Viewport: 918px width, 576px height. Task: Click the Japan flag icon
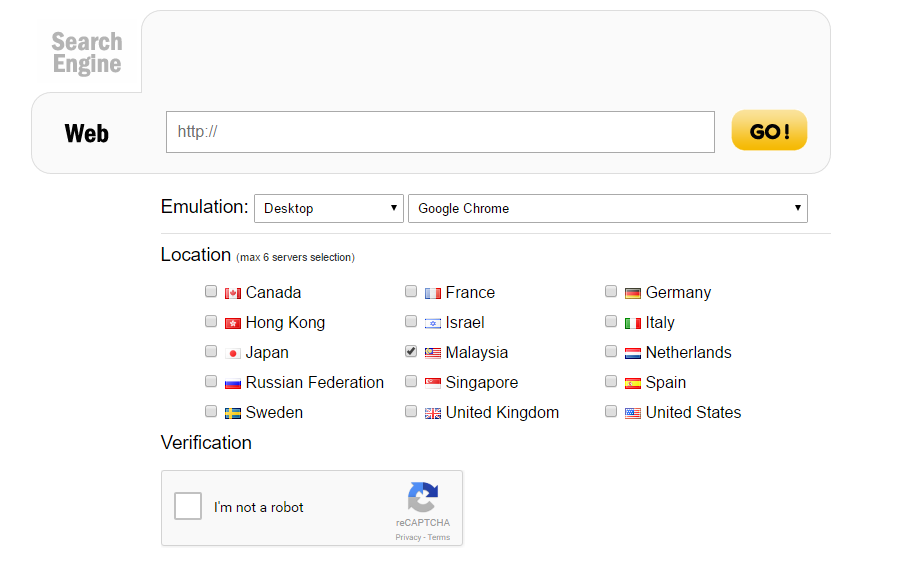click(x=232, y=352)
